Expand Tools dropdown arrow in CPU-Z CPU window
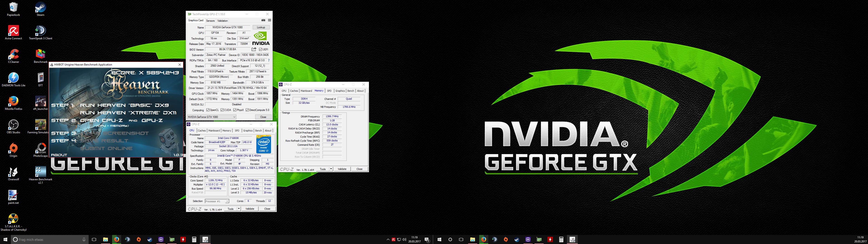Image resolution: width=868 pixels, height=244 pixels. (x=238, y=209)
